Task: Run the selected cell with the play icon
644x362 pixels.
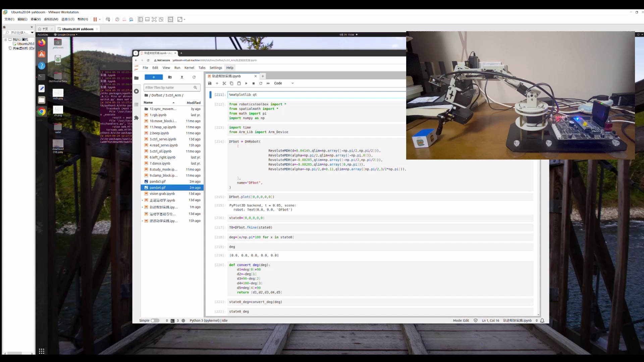Action: (246, 83)
